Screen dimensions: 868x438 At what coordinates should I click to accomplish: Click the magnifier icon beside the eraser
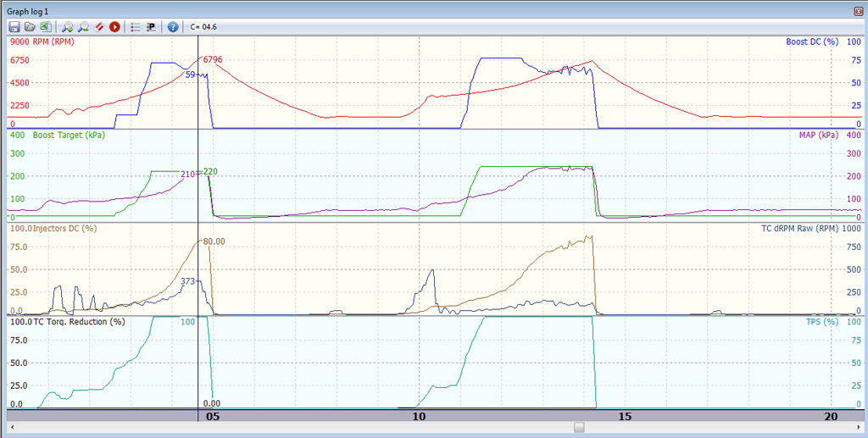83,27
